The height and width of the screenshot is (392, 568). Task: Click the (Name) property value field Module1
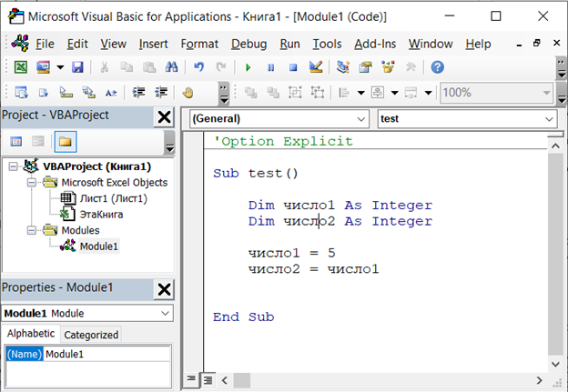pos(107,354)
